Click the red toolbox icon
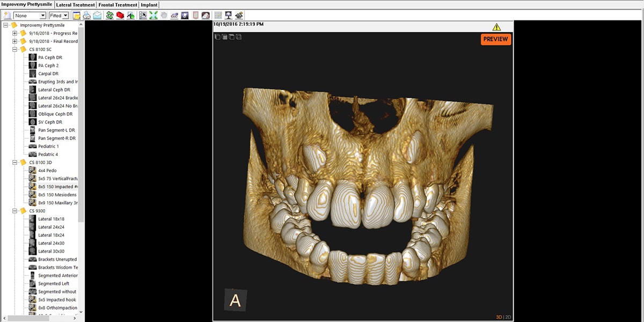Screen dimensions: 644x322 [120, 16]
